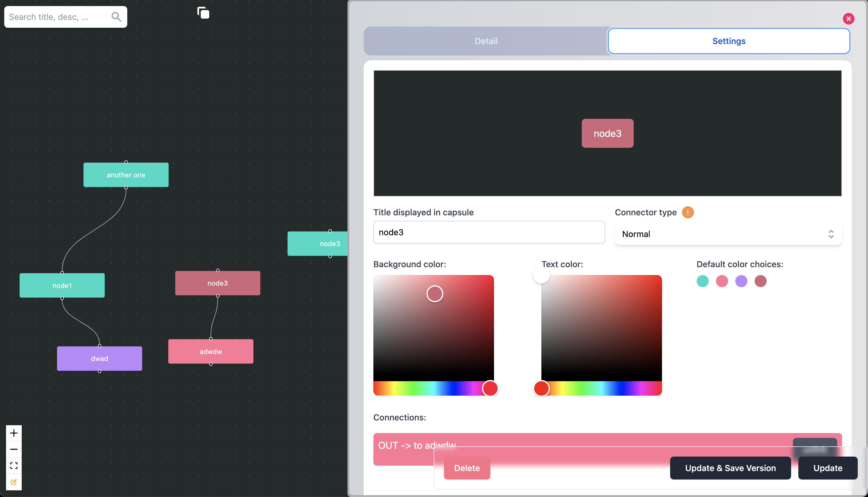Click the zoom in plus icon
Image resolution: width=868 pixels, height=497 pixels.
point(14,433)
